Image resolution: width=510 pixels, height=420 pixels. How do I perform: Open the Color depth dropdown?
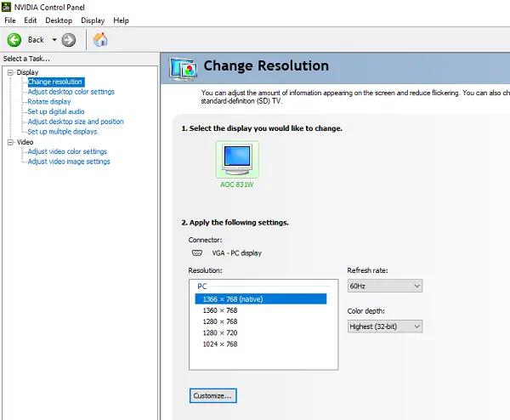[x=385, y=326]
